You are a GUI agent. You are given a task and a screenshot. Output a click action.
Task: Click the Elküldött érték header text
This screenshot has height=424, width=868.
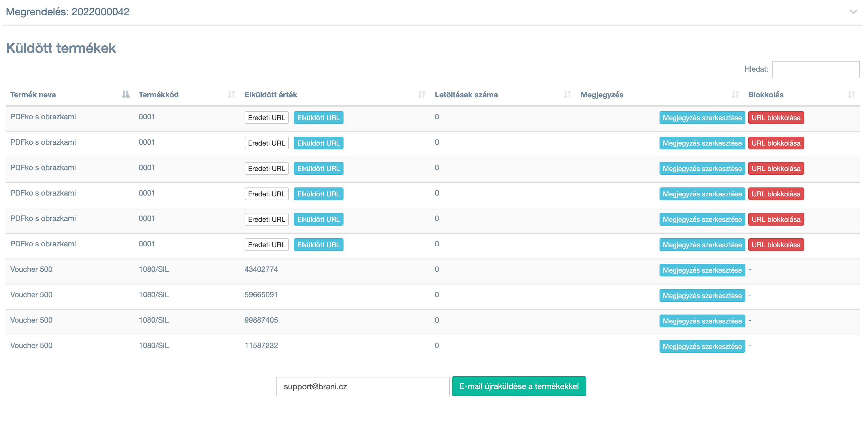coord(271,95)
